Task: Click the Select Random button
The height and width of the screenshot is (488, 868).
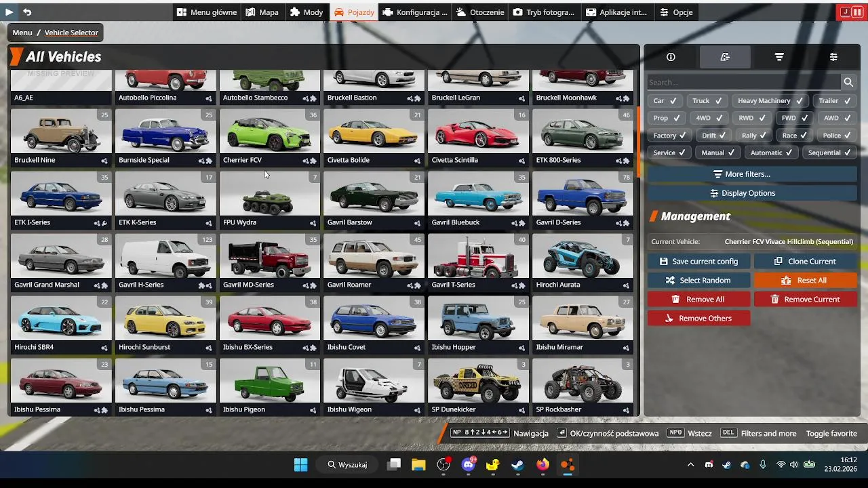Action: (698, 280)
